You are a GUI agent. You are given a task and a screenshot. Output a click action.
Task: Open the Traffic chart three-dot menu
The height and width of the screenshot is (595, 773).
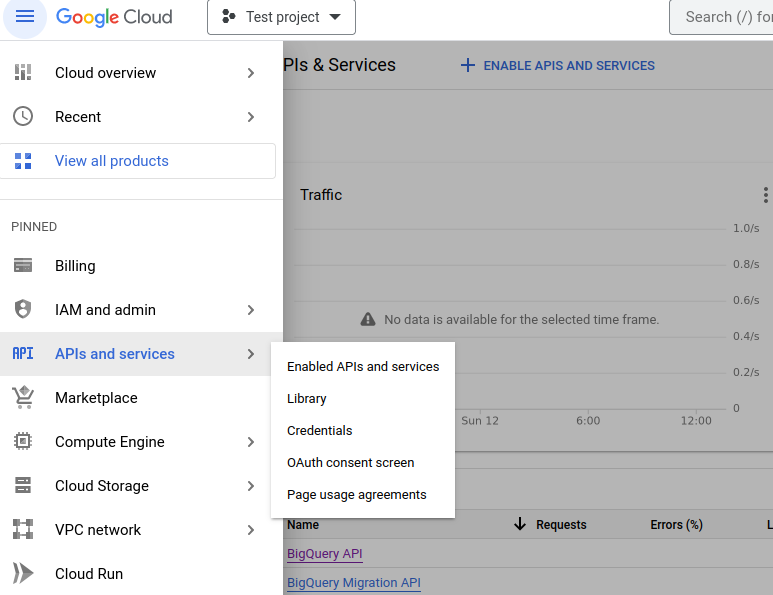click(765, 195)
